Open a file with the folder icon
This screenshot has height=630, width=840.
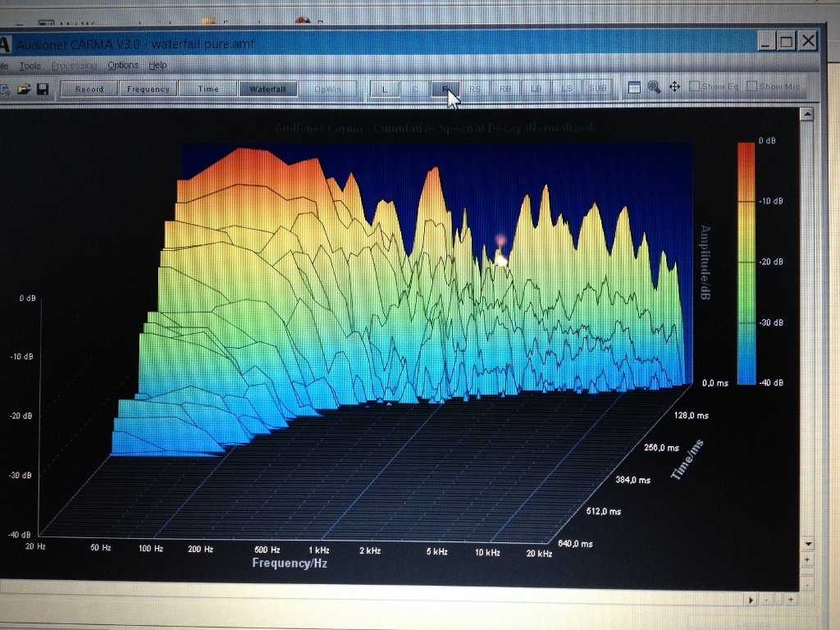click(24, 89)
